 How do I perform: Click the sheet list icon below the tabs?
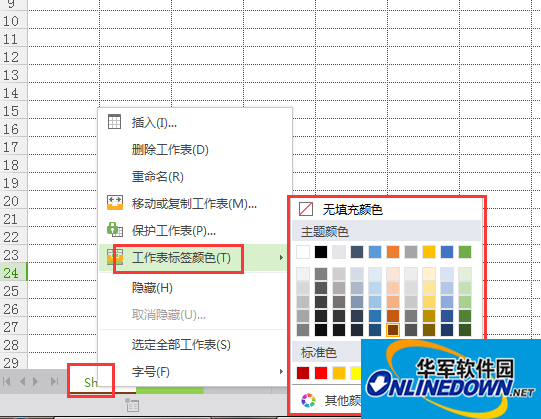(x=132, y=405)
